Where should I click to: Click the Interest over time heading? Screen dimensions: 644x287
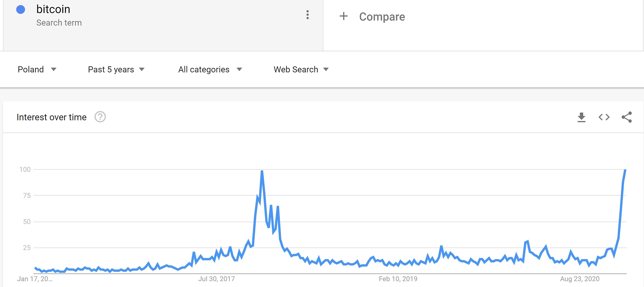pyautogui.click(x=52, y=117)
